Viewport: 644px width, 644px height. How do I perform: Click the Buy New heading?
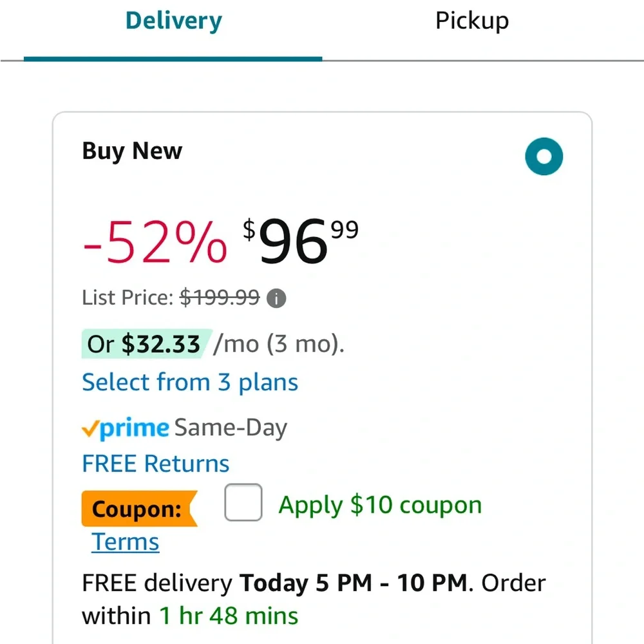coord(132,151)
